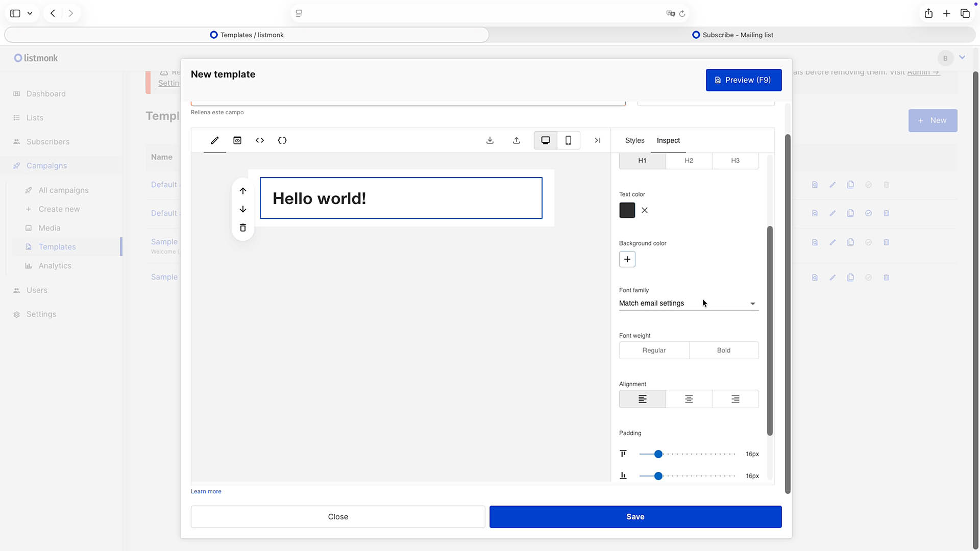This screenshot has width=980, height=551.
Task: Switch to the code editor view
Action: tap(259, 140)
